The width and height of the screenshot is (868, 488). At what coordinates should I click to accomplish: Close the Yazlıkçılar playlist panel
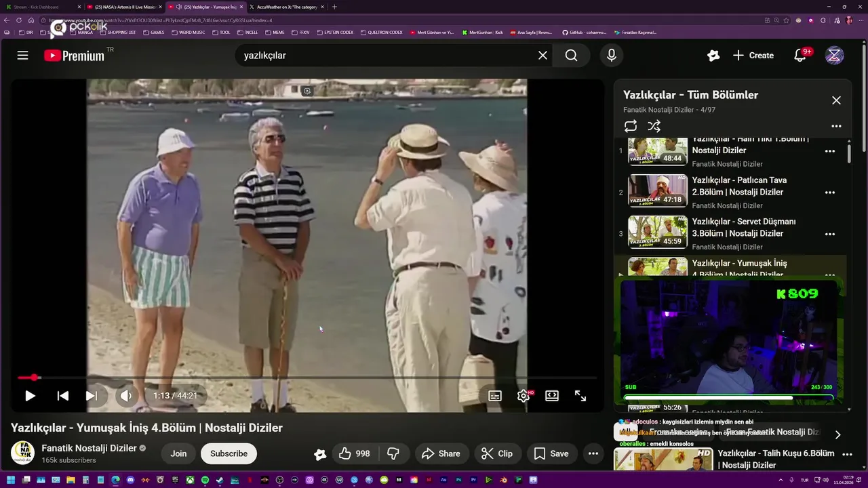pyautogui.click(x=836, y=100)
